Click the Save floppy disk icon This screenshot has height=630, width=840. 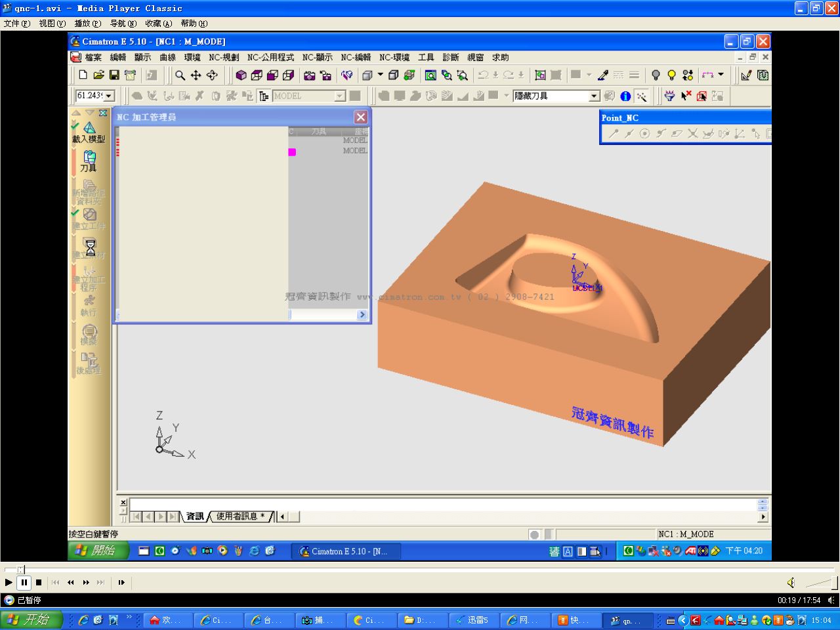tap(114, 75)
